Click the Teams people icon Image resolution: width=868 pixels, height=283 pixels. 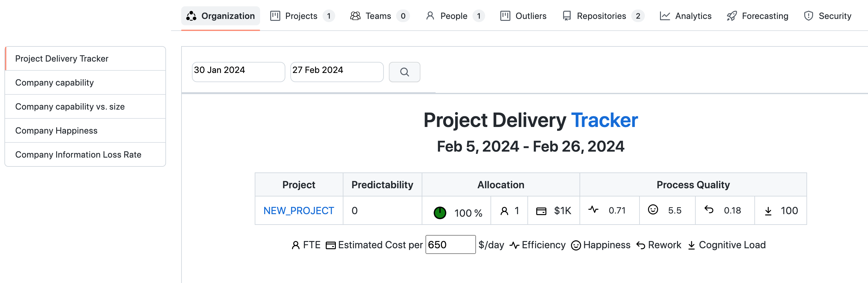click(355, 16)
